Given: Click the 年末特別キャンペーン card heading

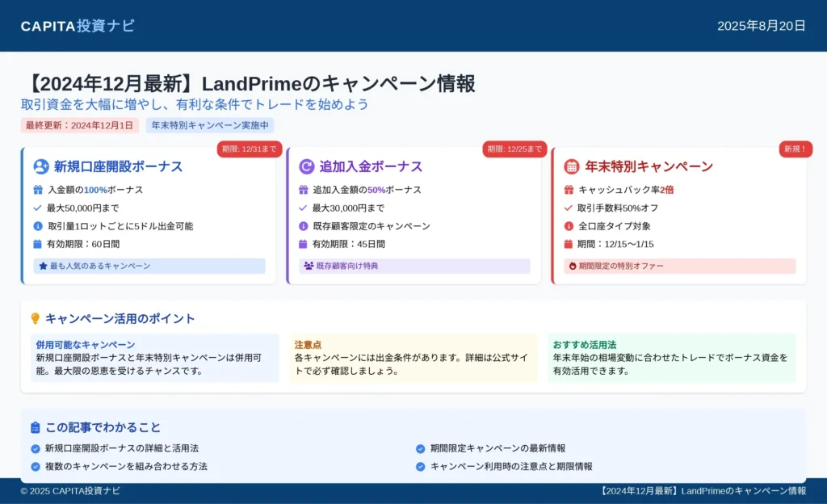Looking at the screenshot, I should click(x=649, y=166).
